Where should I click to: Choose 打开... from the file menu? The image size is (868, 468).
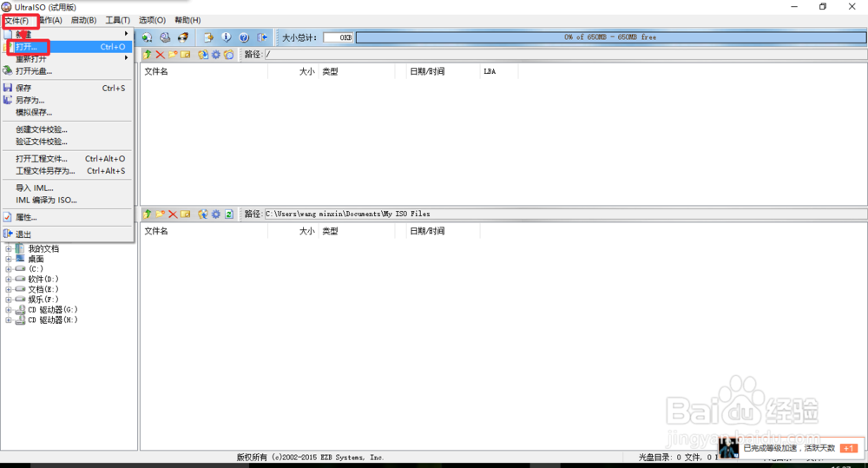(x=67, y=47)
